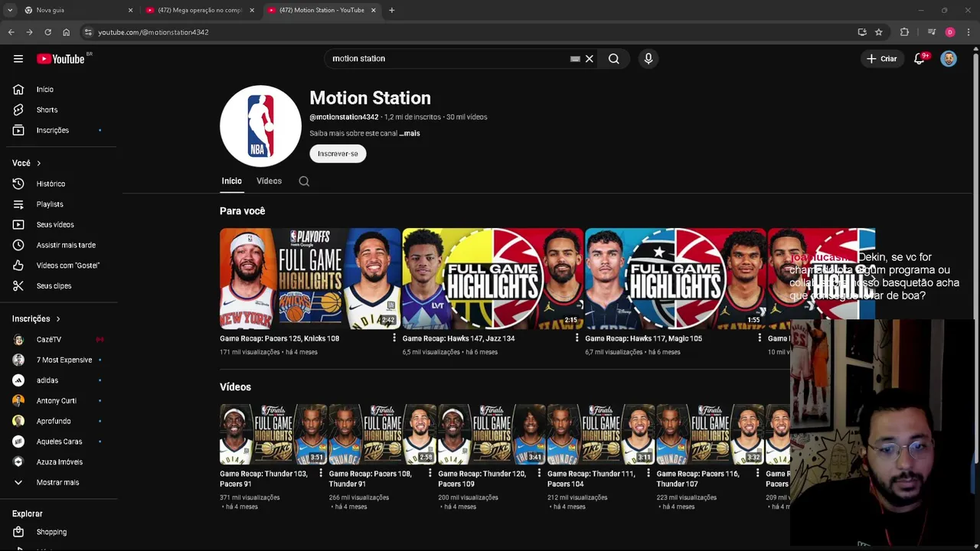Open Chrome tab search dropdown arrow
The width and height of the screenshot is (980, 551).
[x=10, y=10]
